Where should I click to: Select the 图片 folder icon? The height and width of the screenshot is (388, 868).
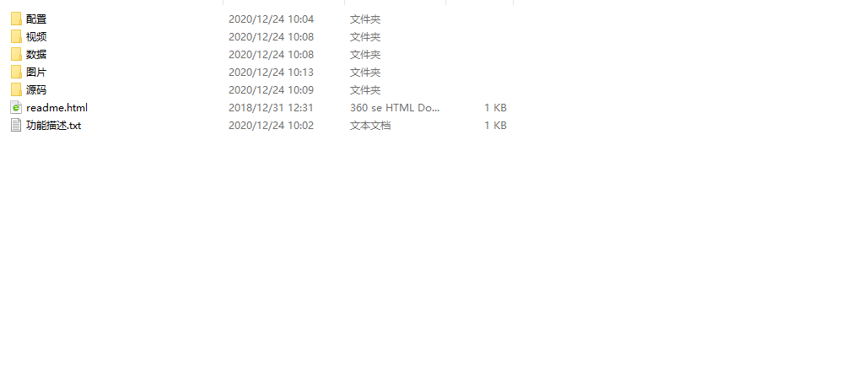(16, 72)
